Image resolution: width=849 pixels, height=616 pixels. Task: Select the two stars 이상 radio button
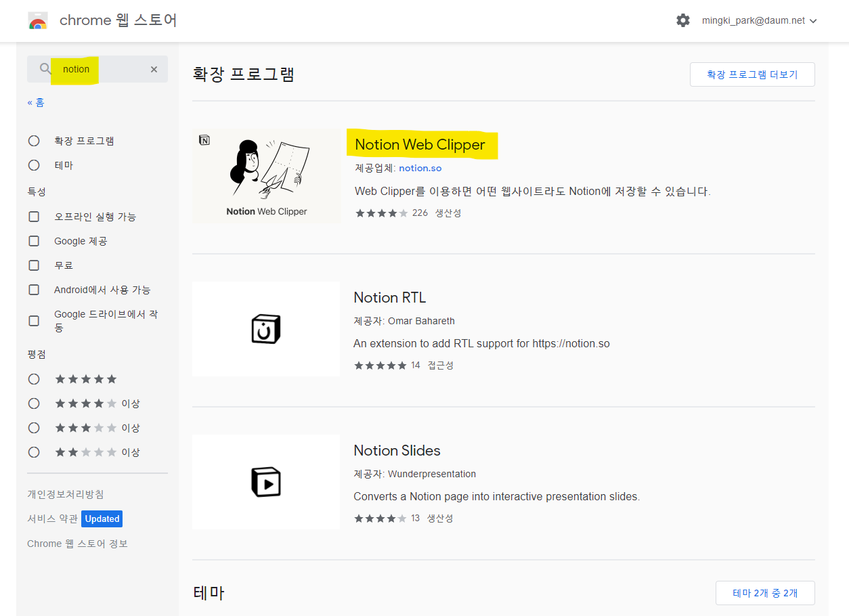point(34,452)
